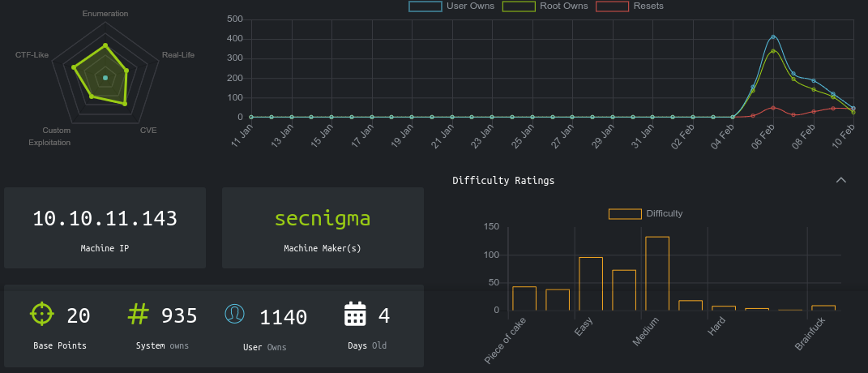Collapse the Difficulty Ratings panel chevron

[840, 180]
